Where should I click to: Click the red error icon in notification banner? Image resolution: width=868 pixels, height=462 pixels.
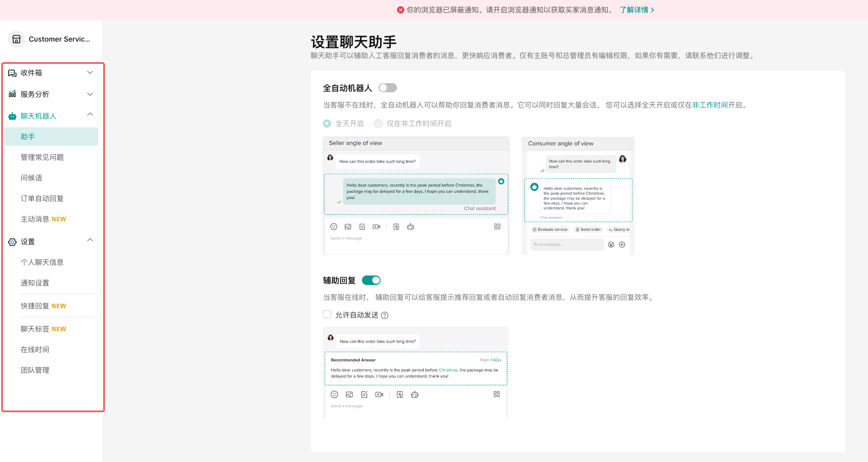pyautogui.click(x=400, y=10)
